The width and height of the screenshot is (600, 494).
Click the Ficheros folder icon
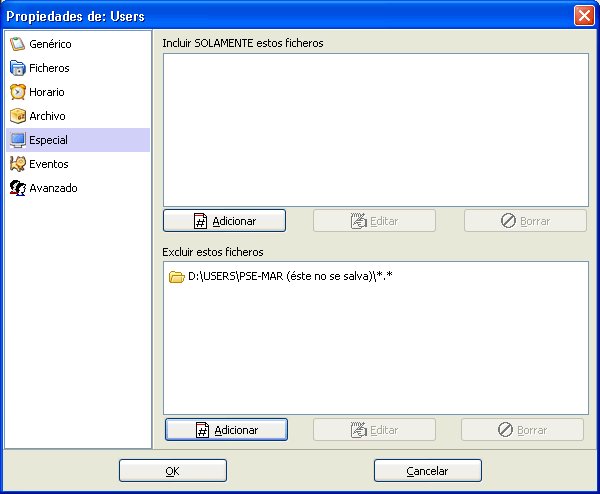coord(17,68)
